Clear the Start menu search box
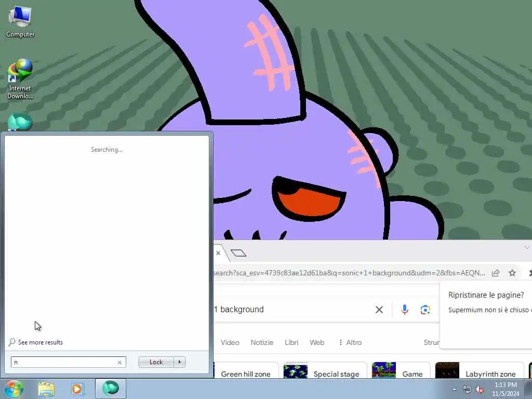 pyautogui.click(x=119, y=362)
